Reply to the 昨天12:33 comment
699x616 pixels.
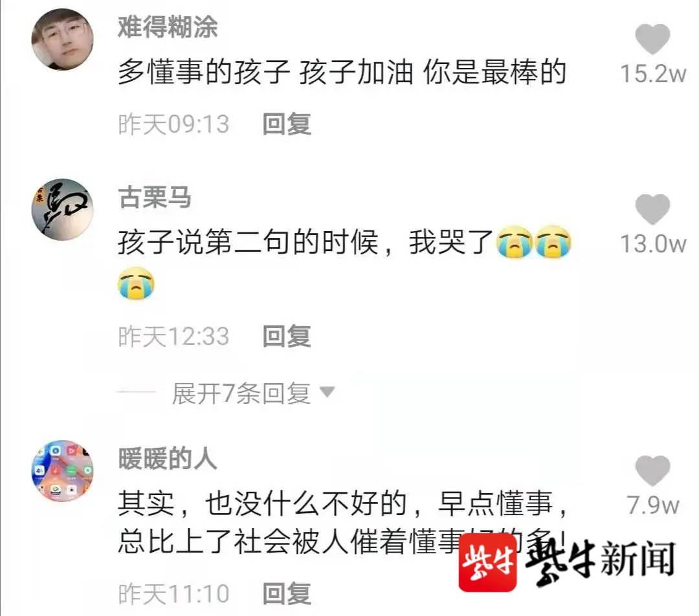click(287, 336)
